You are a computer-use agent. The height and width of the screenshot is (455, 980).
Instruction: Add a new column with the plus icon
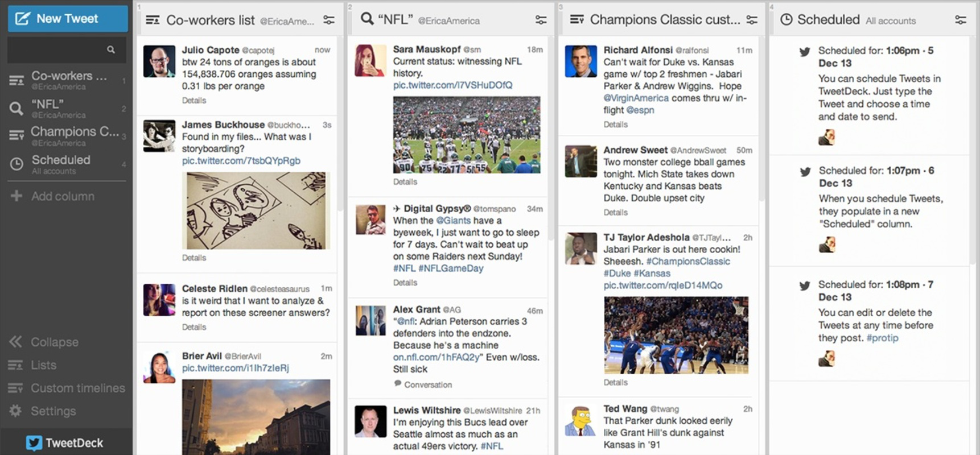point(16,196)
